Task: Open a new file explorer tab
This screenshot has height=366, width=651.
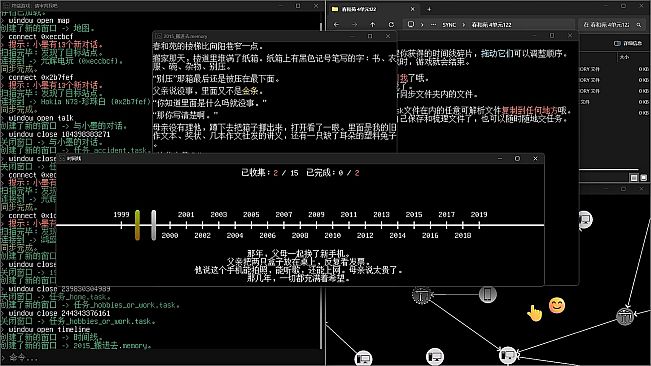Action: click(429, 9)
